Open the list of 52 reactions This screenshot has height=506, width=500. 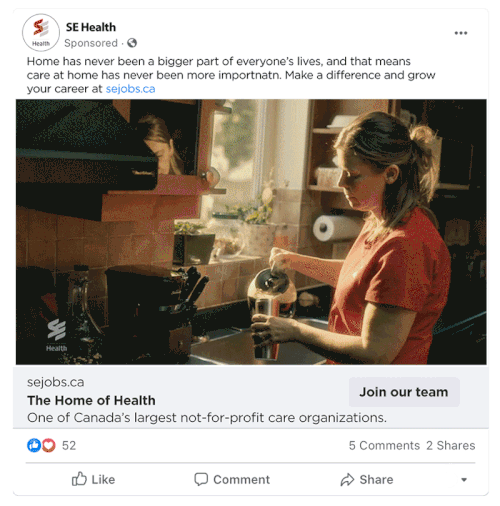[x=69, y=446]
